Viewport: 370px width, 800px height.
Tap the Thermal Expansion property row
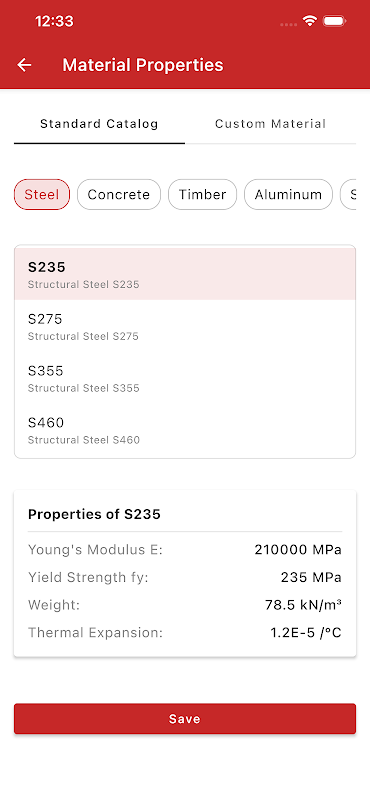coord(185,633)
